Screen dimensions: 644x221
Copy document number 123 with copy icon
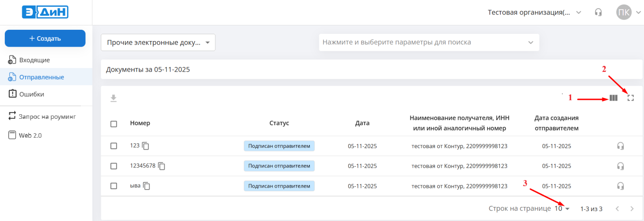click(146, 146)
